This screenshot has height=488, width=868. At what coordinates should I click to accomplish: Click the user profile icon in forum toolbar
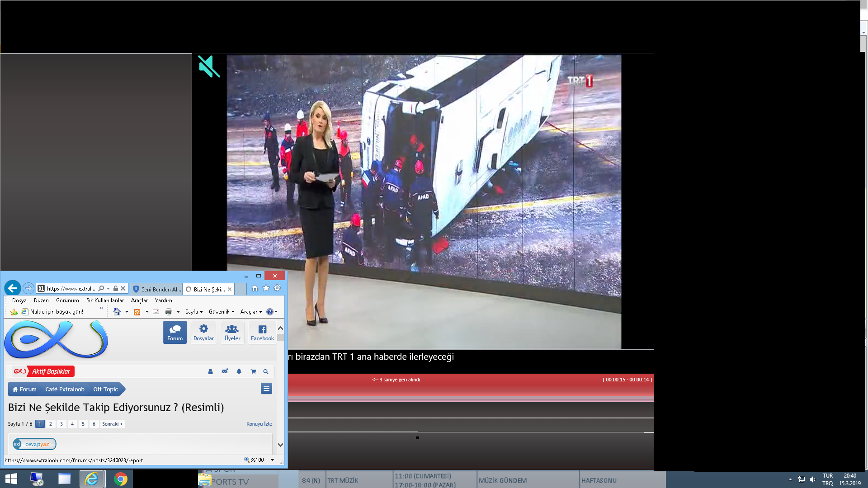click(210, 371)
